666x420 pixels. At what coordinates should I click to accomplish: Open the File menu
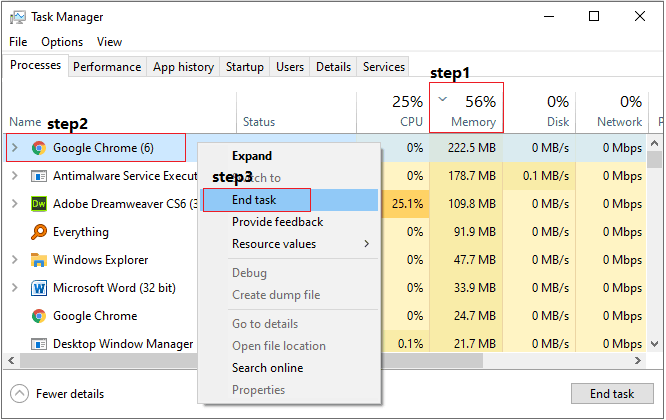pyautogui.click(x=18, y=42)
